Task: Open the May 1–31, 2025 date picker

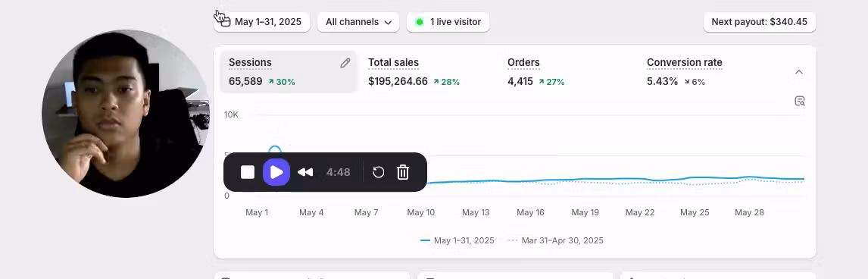Action: pos(262,22)
